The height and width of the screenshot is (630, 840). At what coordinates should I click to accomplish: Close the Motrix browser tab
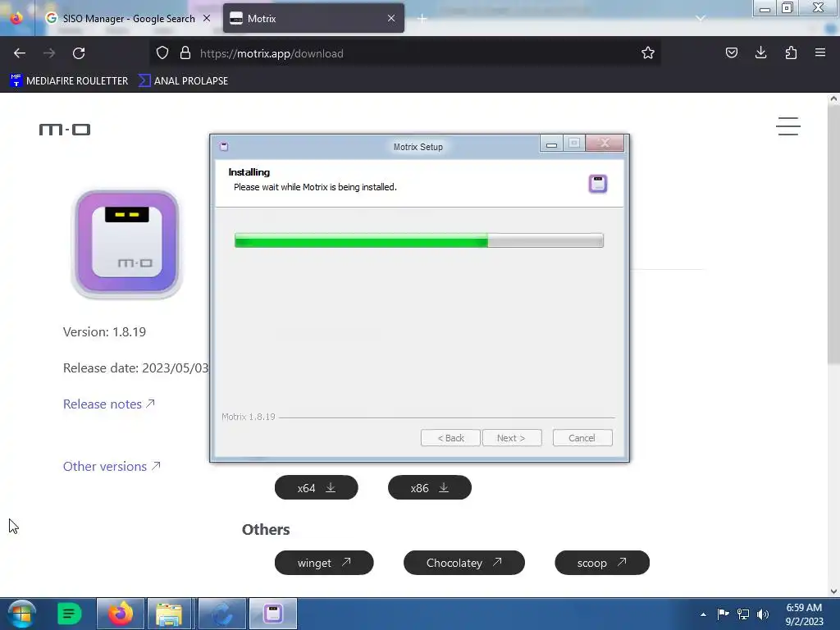click(391, 18)
